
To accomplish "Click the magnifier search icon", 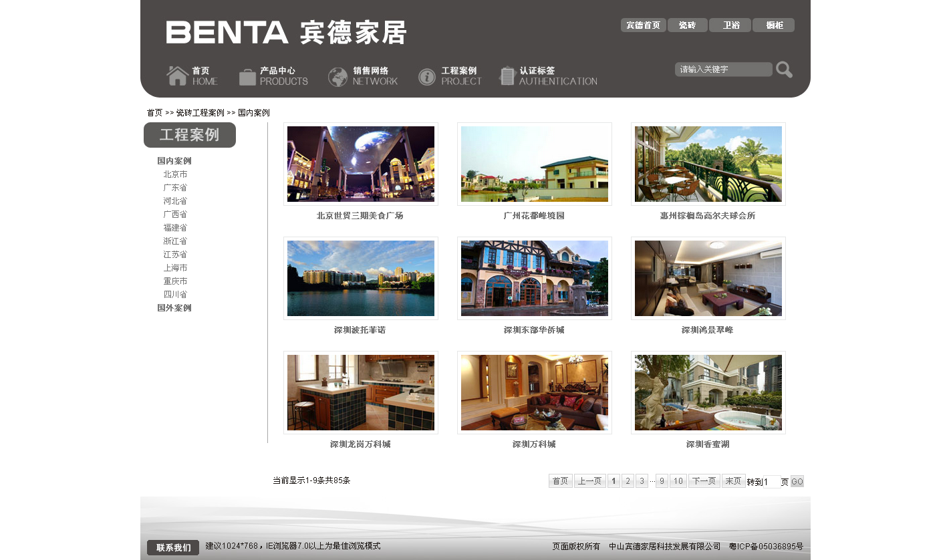I will coord(785,69).
